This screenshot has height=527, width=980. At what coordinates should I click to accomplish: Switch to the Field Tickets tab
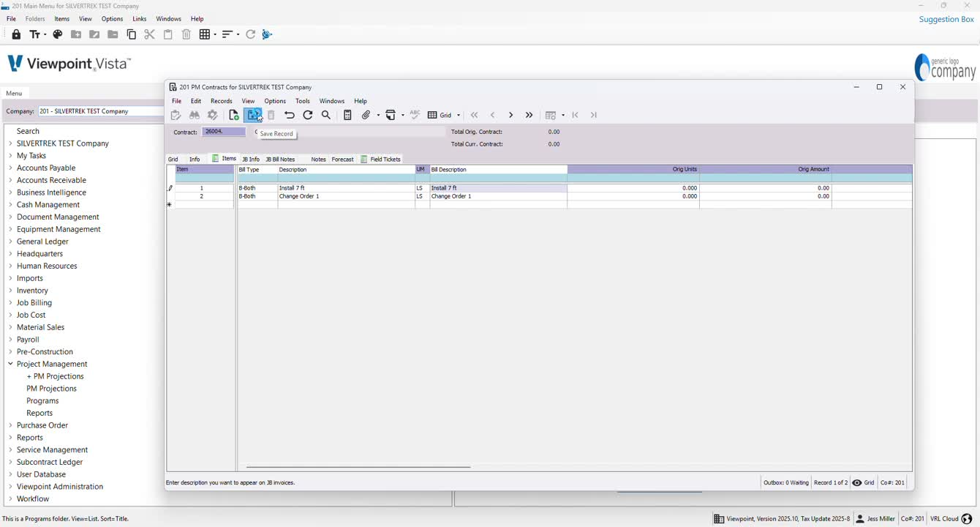tap(381, 159)
